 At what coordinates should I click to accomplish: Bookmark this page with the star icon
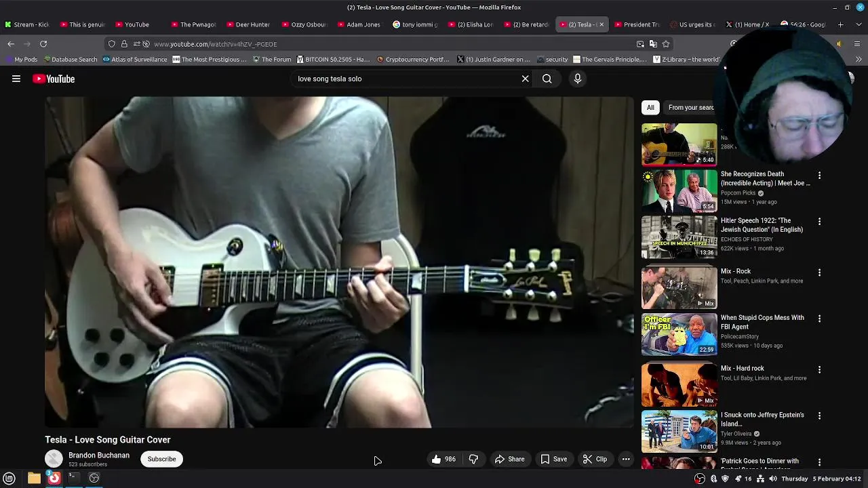[666, 44]
